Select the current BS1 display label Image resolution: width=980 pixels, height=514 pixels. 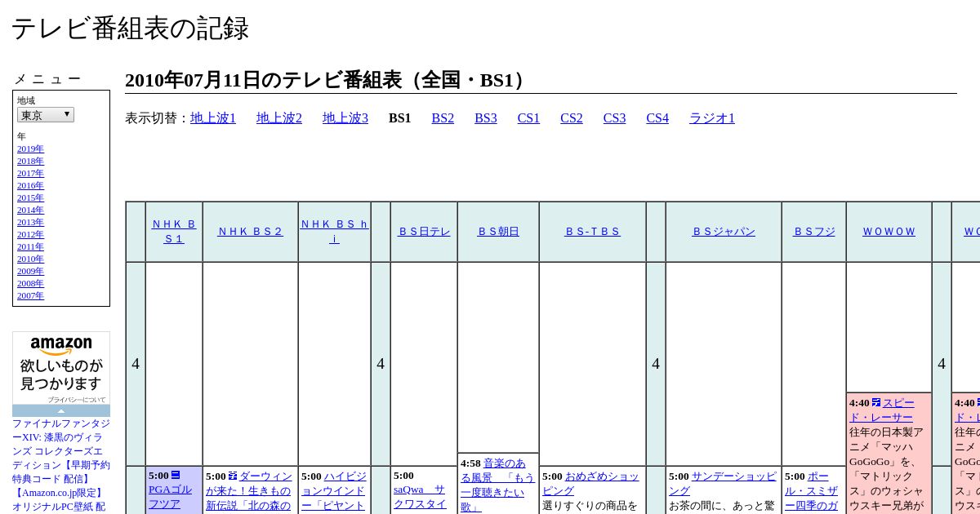[x=400, y=118]
